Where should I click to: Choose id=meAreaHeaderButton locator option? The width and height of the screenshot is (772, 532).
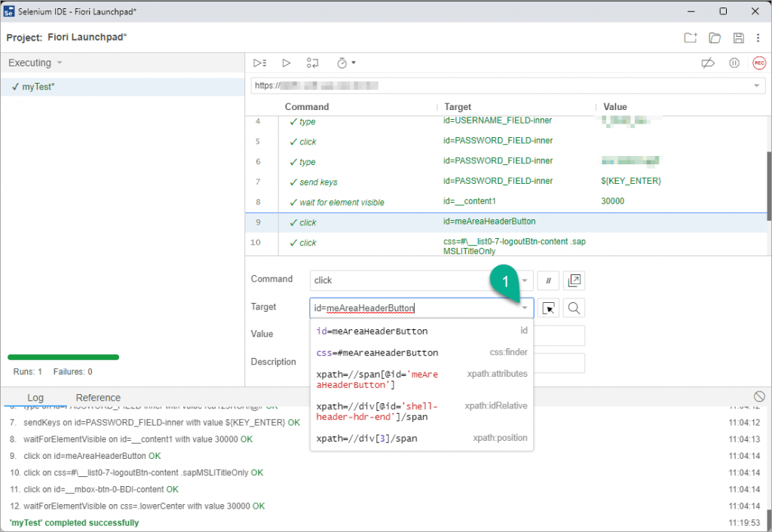click(421, 332)
